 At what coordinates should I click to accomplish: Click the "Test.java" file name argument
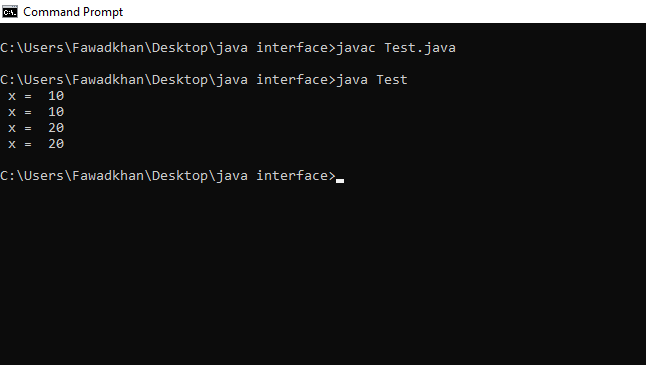pos(420,48)
